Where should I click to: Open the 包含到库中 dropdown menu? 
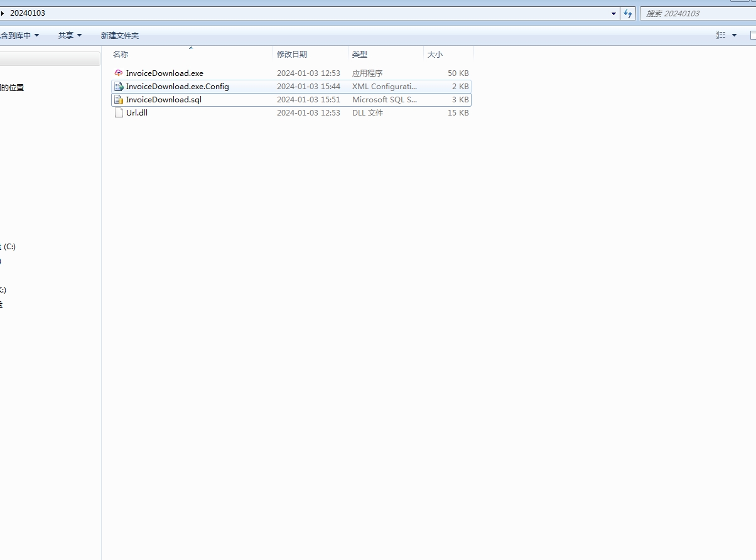point(20,36)
